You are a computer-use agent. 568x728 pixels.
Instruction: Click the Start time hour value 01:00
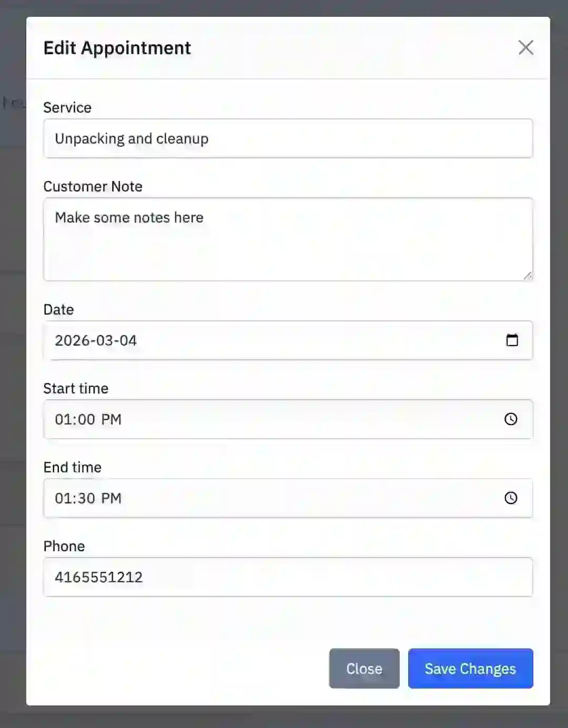click(75, 419)
